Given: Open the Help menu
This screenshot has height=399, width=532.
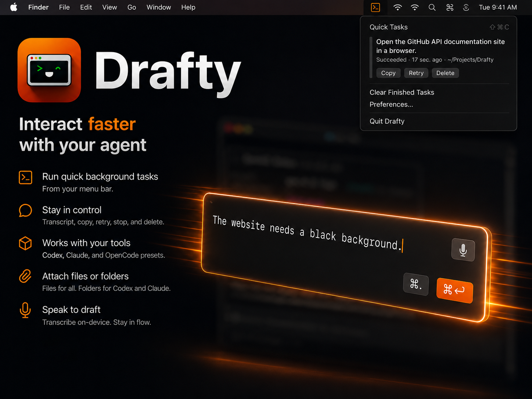Looking at the screenshot, I should coord(188,7).
